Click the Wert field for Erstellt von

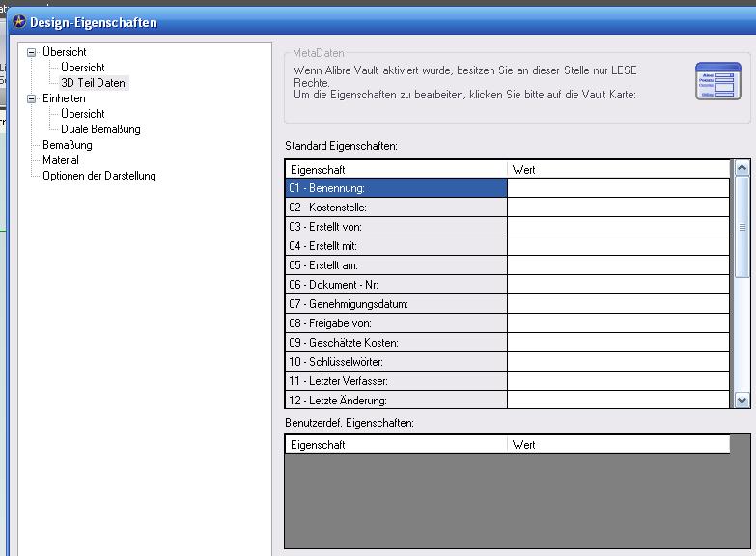(619, 227)
